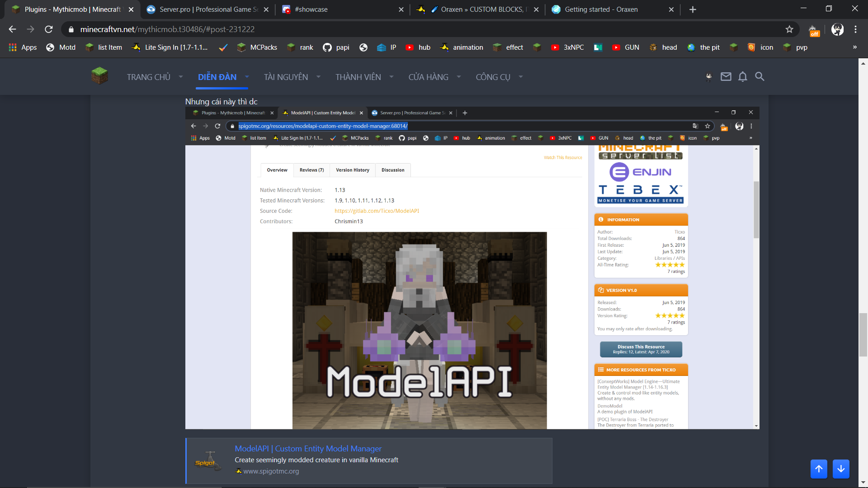Open the ModelAPI Custom Entity Model Manager link
868x488 pixels.
pyautogui.click(x=308, y=449)
